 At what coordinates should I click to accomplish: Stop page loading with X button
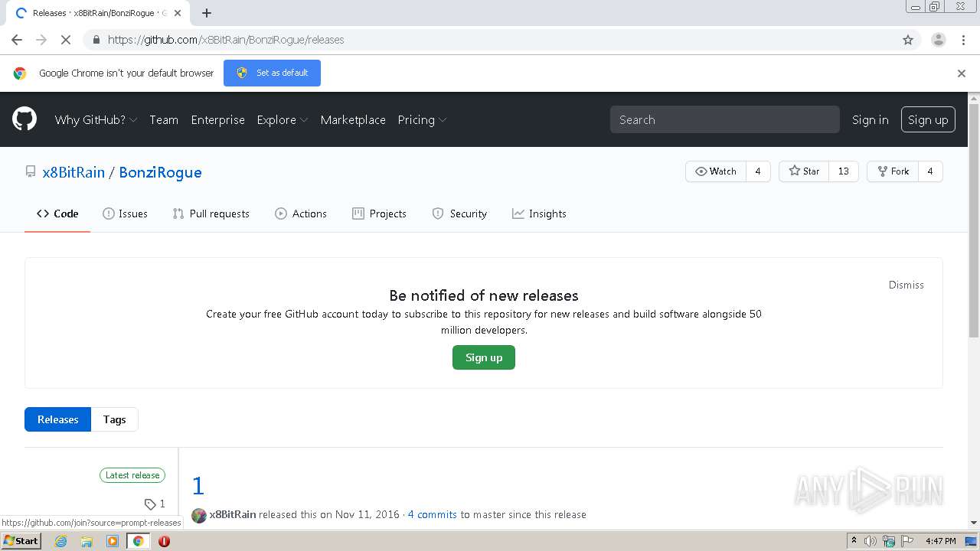pos(66,40)
